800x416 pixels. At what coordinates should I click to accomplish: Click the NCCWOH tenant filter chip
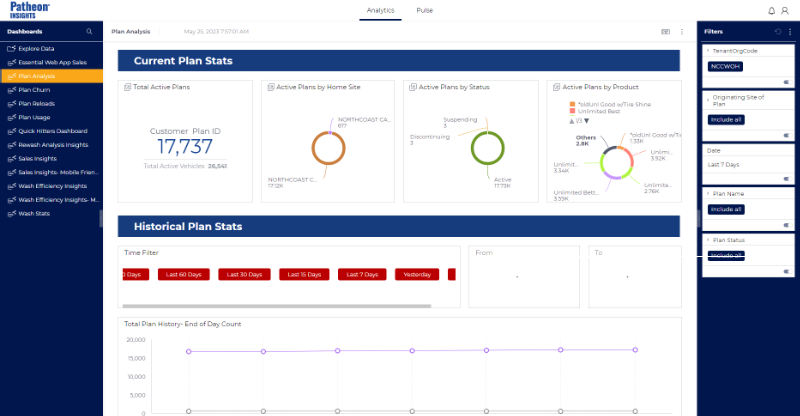coord(725,66)
